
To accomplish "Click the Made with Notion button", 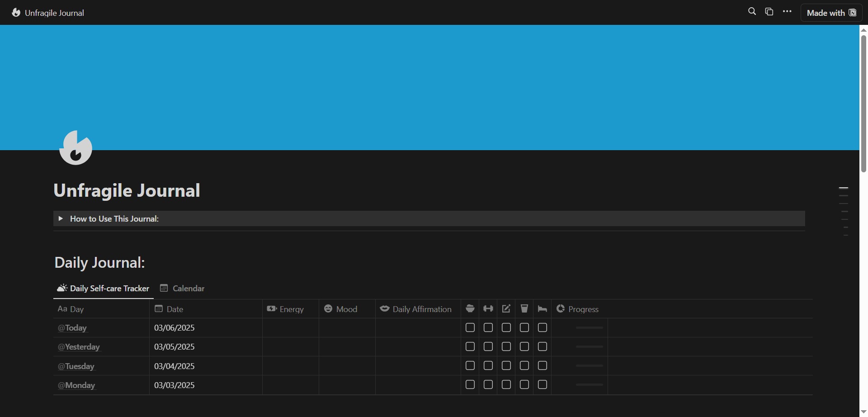I will [x=831, y=13].
